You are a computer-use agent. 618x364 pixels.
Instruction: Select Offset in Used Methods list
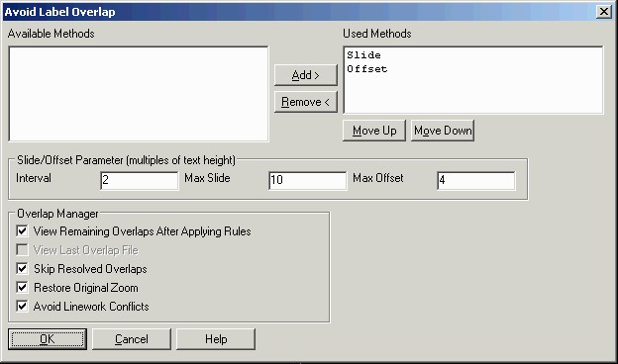[366, 69]
